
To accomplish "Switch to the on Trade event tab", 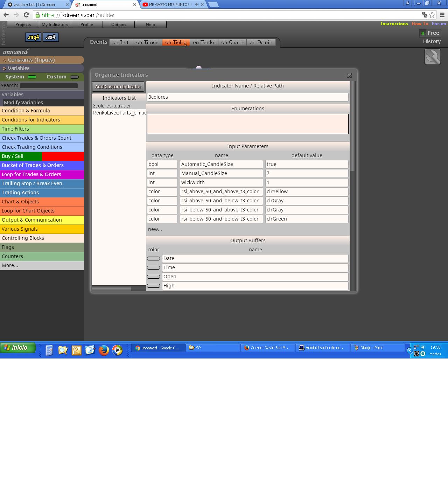I will [x=203, y=42].
